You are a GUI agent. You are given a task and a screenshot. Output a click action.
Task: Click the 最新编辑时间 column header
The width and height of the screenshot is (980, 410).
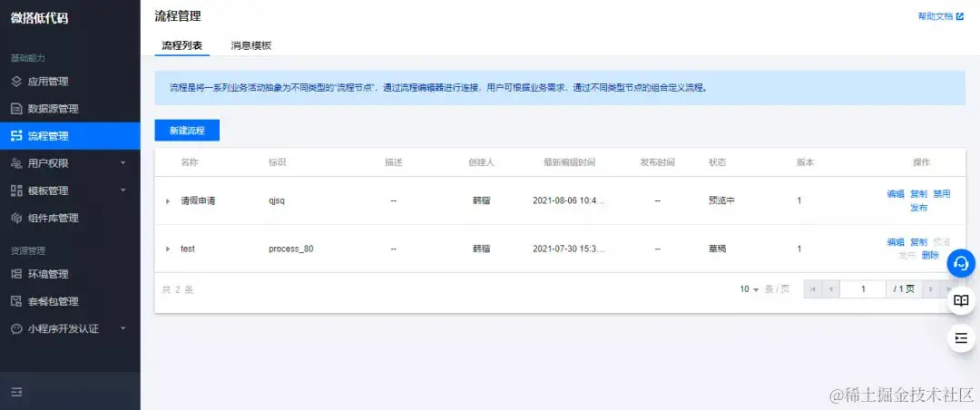click(x=569, y=162)
